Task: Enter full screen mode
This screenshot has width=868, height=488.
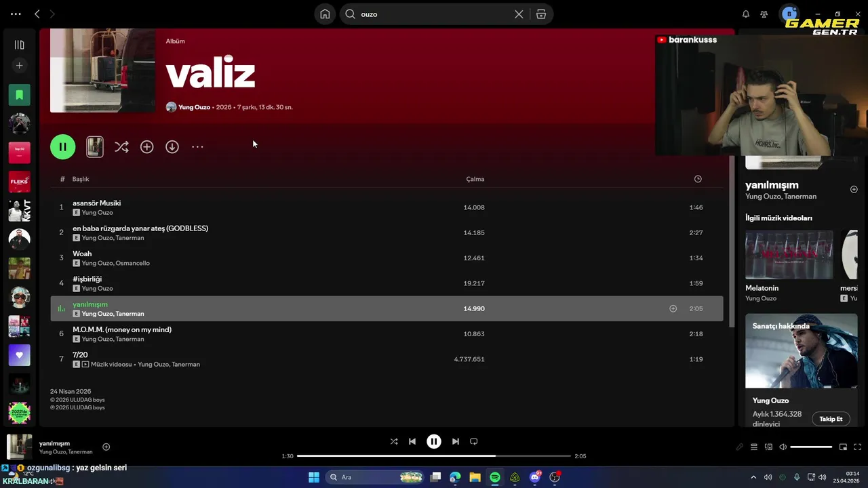Action: pos(857,447)
